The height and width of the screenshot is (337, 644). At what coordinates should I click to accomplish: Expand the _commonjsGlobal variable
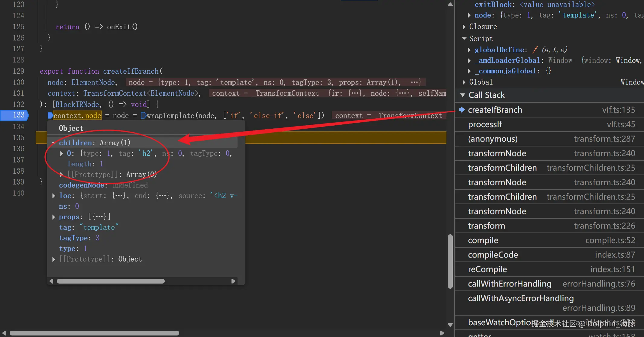point(469,71)
